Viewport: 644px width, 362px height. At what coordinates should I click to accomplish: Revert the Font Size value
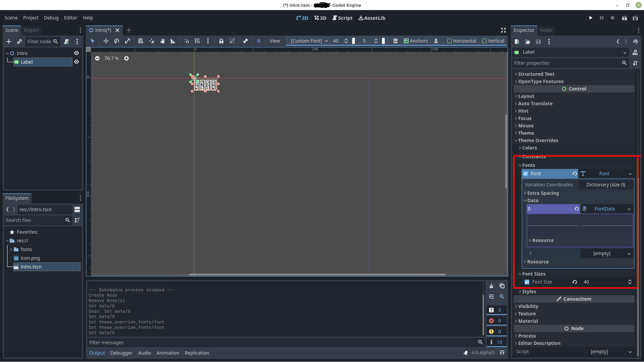click(x=575, y=282)
